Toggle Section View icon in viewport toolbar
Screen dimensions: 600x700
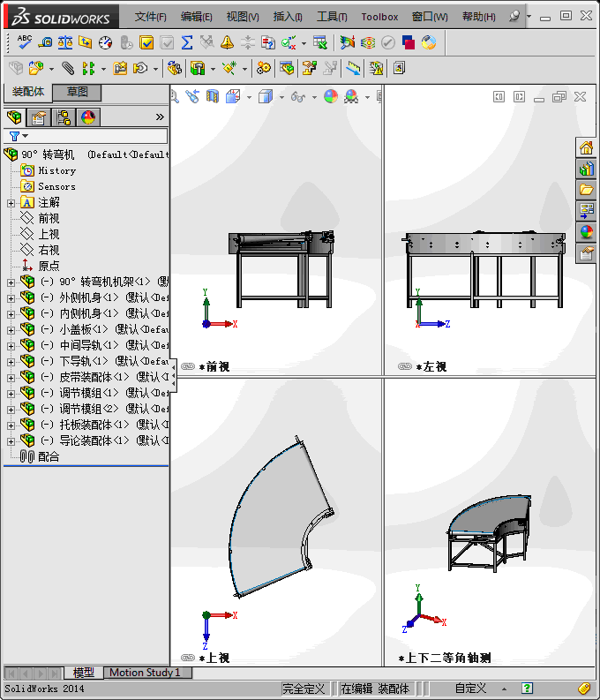213,96
